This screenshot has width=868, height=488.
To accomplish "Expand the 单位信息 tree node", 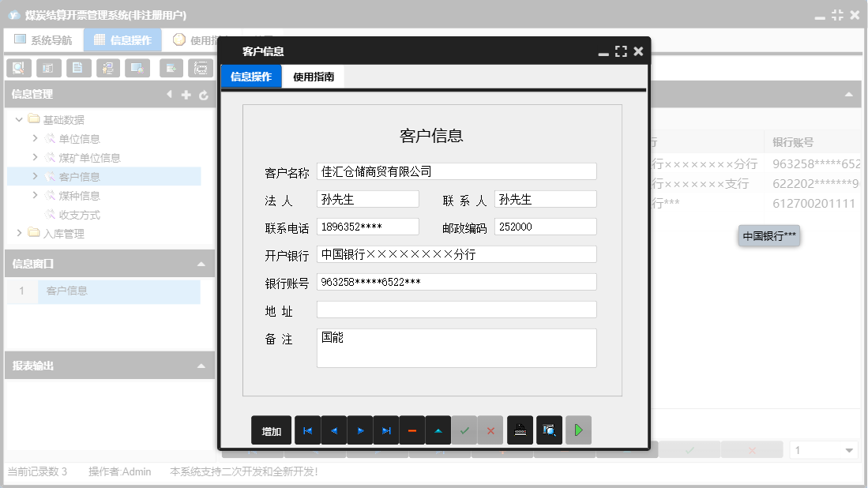I will [35, 138].
